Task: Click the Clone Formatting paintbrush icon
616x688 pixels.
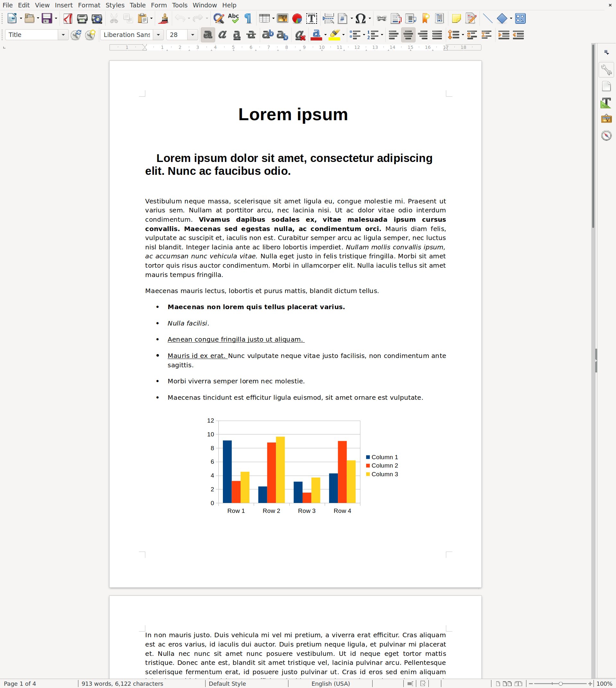Action: (x=164, y=19)
